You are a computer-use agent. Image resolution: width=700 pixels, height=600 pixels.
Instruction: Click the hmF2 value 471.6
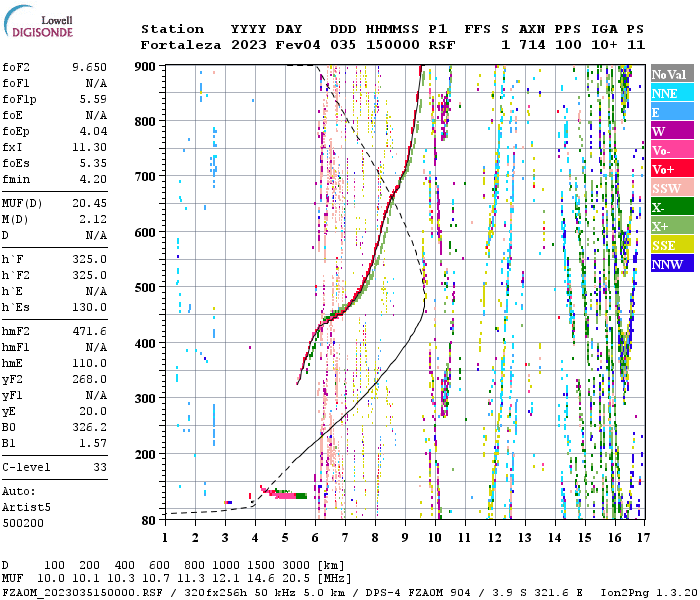pos(89,331)
